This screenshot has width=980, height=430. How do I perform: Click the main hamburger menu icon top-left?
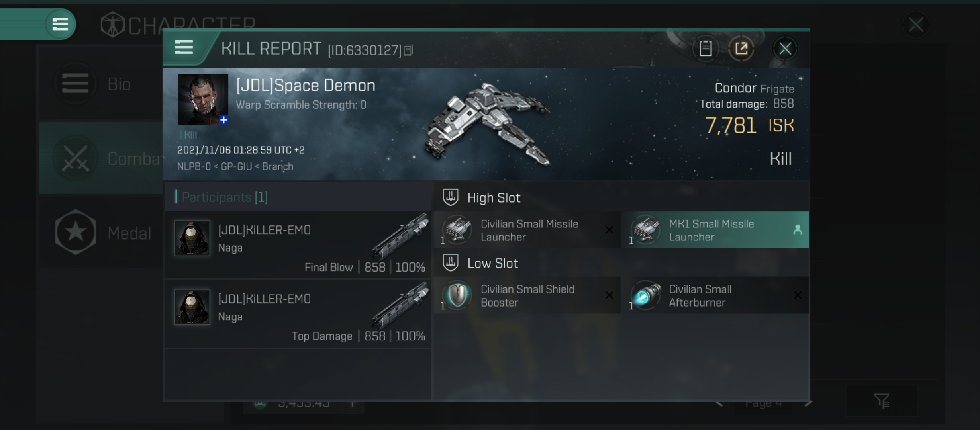tap(61, 23)
